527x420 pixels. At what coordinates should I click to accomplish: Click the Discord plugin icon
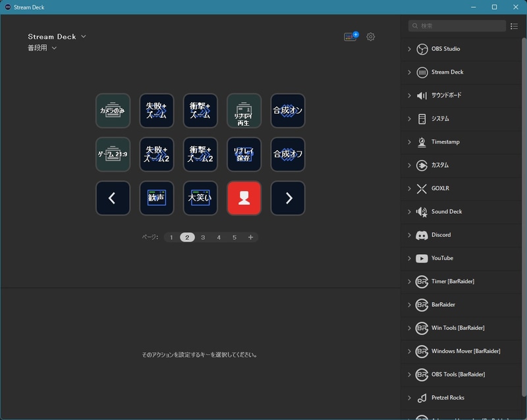point(422,235)
